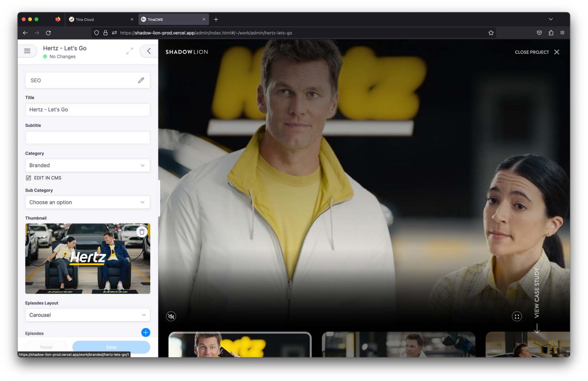Click the browser address bar URL

pos(206,33)
